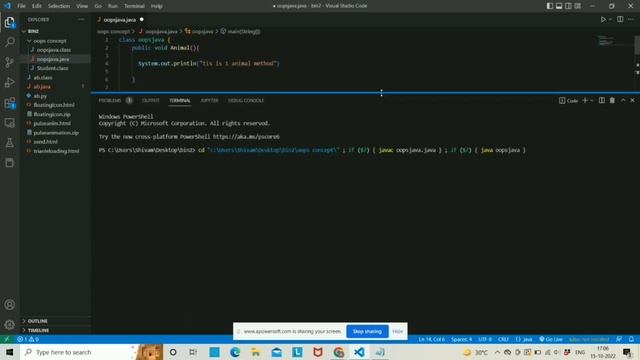
Task: Toggle panel layout icon in title bar
Action: click(x=559, y=6)
